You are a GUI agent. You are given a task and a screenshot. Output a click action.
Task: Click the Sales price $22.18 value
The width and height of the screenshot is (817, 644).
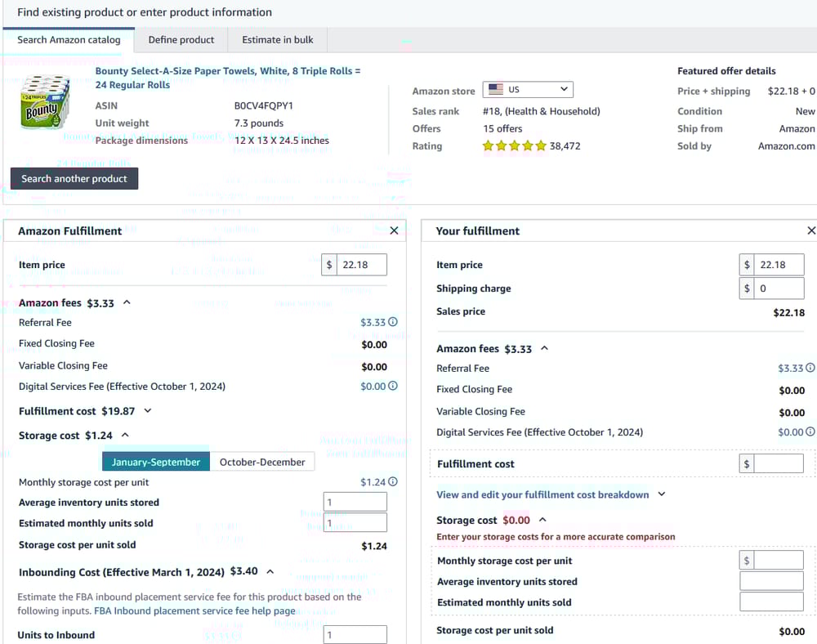coord(789,313)
